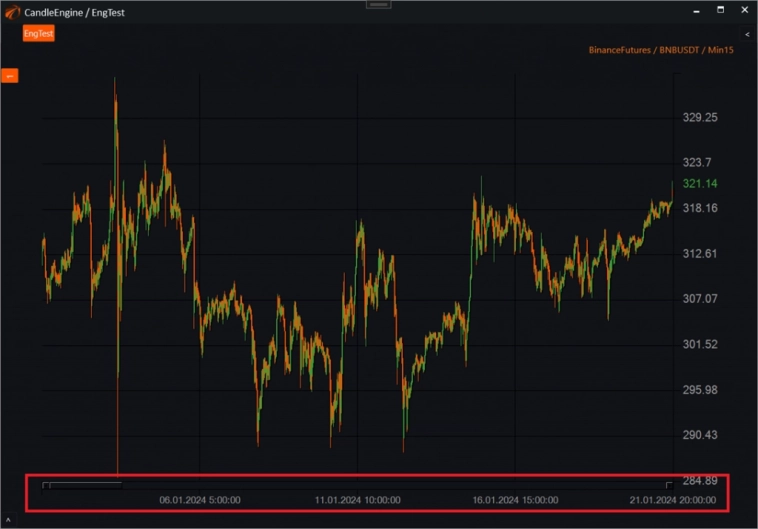Click the right handle of the time scrollbar
The height and width of the screenshot is (529, 758).
[x=669, y=486]
